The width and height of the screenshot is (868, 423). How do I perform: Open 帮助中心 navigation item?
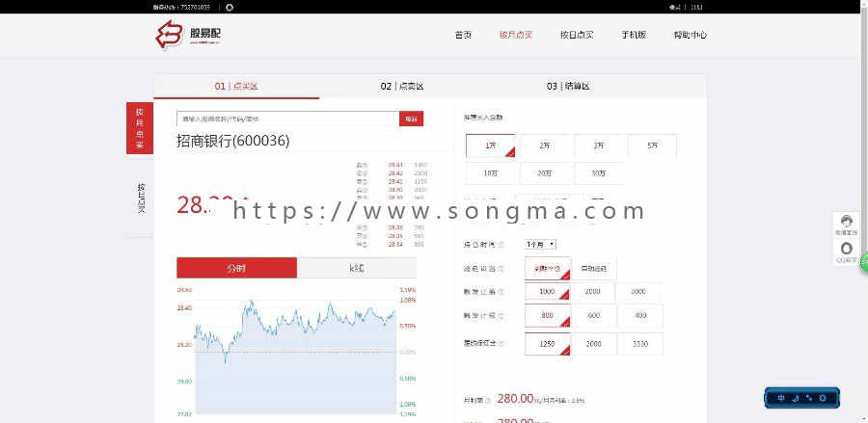pyautogui.click(x=691, y=35)
